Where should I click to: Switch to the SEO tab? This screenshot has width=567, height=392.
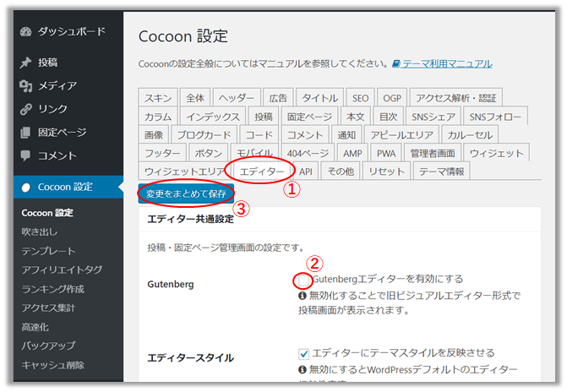[x=360, y=98]
